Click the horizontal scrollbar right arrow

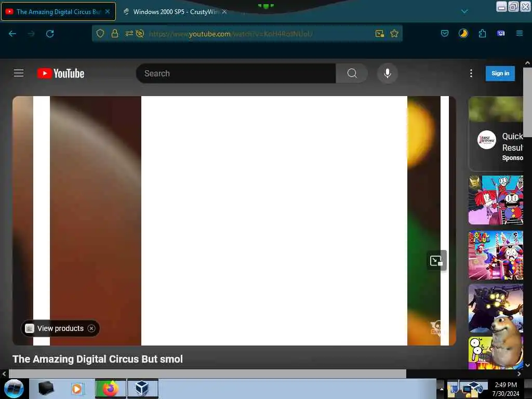(x=519, y=374)
